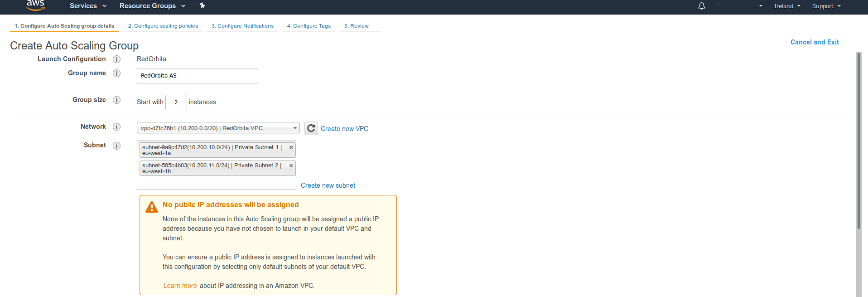Click info icon beside Launch Configuration
The image size is (868, 297).
pos(116,59)
